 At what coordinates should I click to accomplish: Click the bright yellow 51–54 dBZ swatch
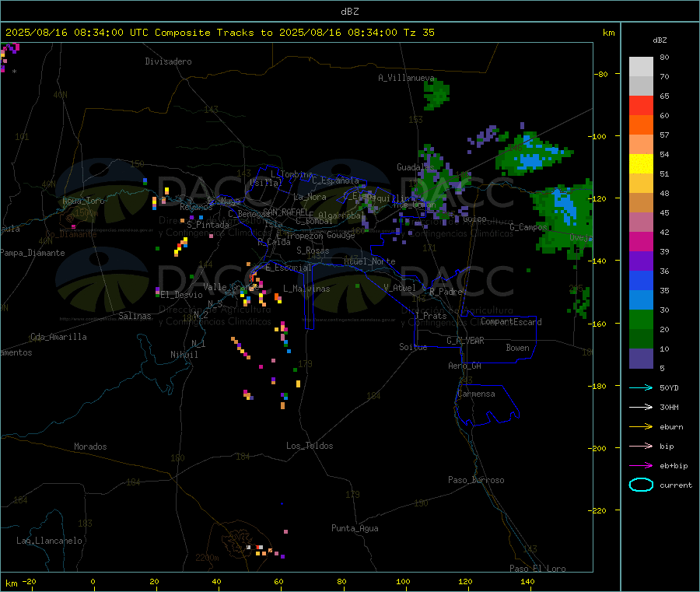click(x=641, y=164)
